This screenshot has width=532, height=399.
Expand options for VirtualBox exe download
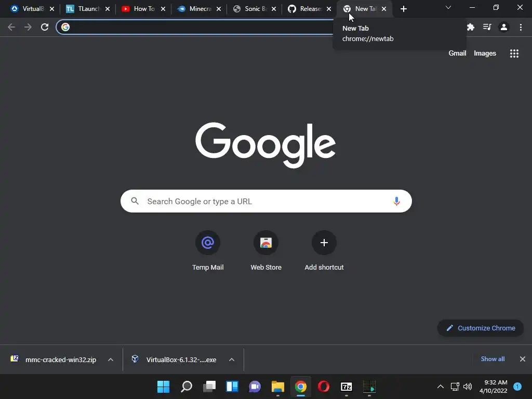[x=232, y=360]
